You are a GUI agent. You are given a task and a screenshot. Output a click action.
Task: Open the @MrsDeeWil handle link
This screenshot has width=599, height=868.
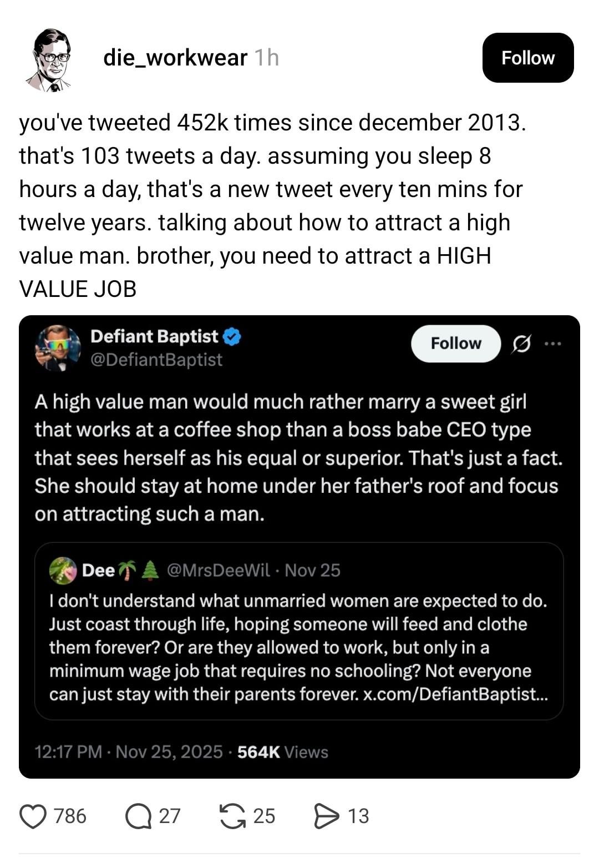coord(218,570)
